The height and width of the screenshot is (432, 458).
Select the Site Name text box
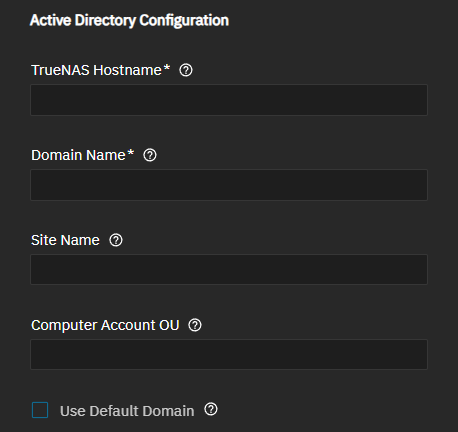click(229, 269)
